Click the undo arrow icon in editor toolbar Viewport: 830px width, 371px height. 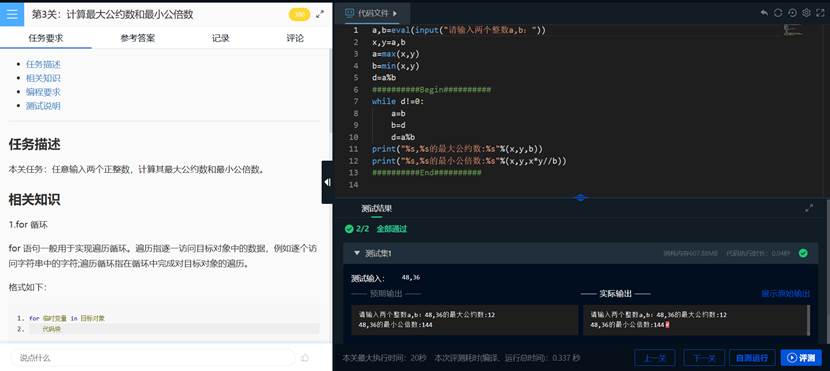click(x=764, y=13)
